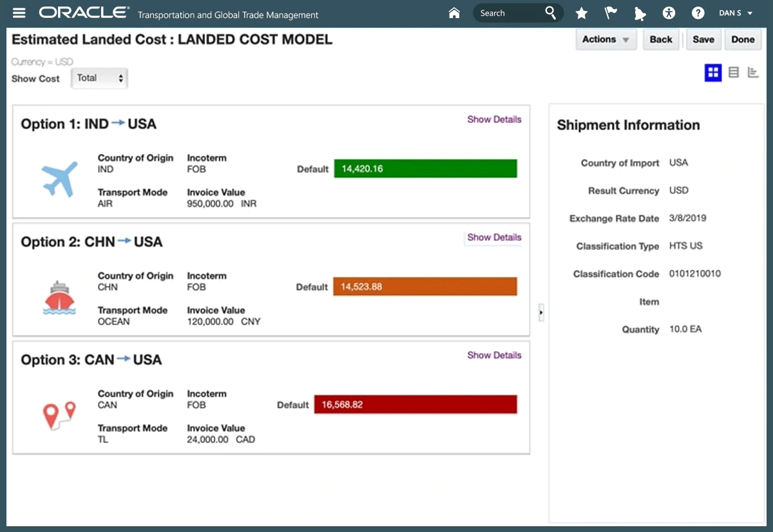Viewport: 773px width, 532px height.
Task: Click the green 14,420.16 cost bar
Action: [425, 169]
